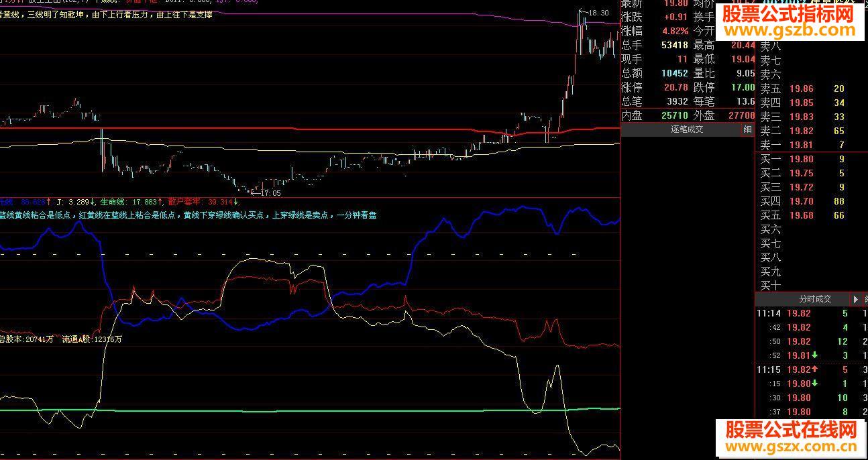Click the 细 detail button beside 逐笔成交
This screenshot has height=460, width=868.
(748, 130)
